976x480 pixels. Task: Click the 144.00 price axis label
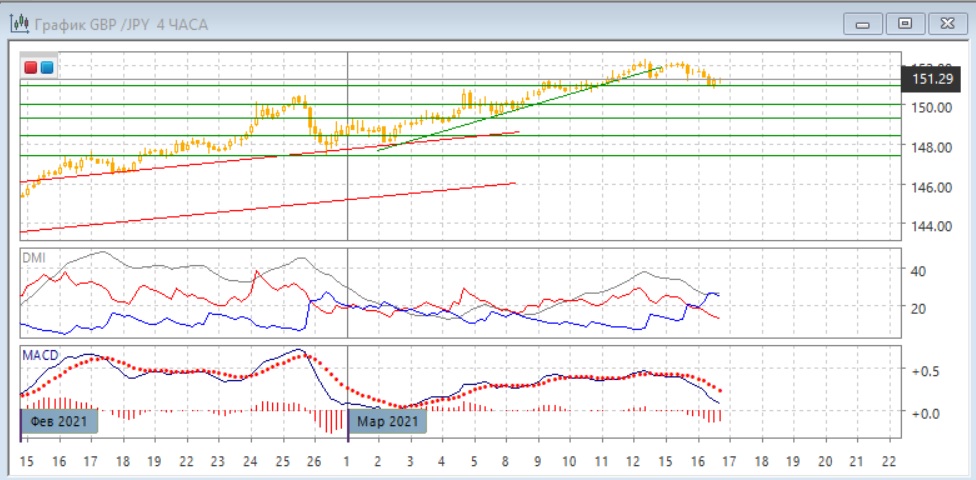pos(930,226)
